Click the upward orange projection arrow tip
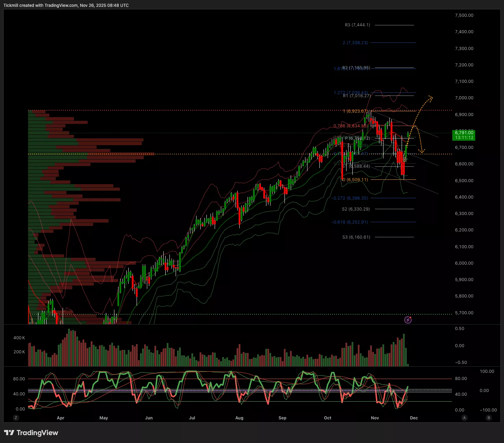The height and width of the screenshot is (443, 504). 431,98
